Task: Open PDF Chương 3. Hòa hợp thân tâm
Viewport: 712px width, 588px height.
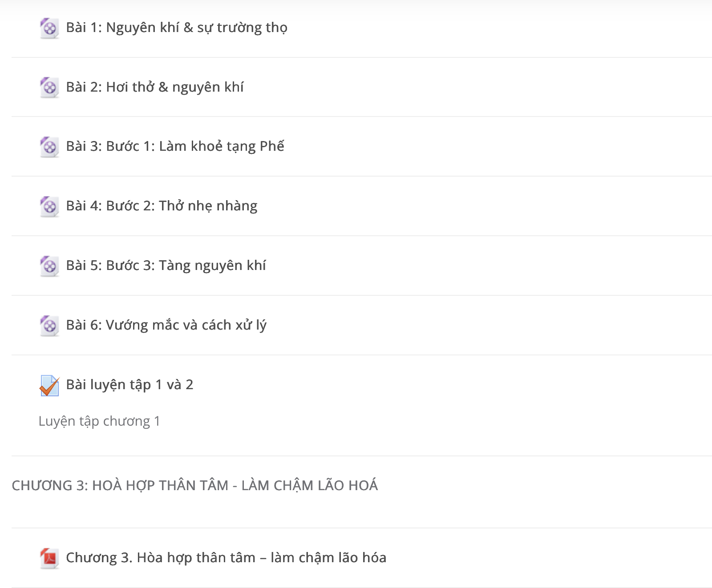Action: [226, 558]
